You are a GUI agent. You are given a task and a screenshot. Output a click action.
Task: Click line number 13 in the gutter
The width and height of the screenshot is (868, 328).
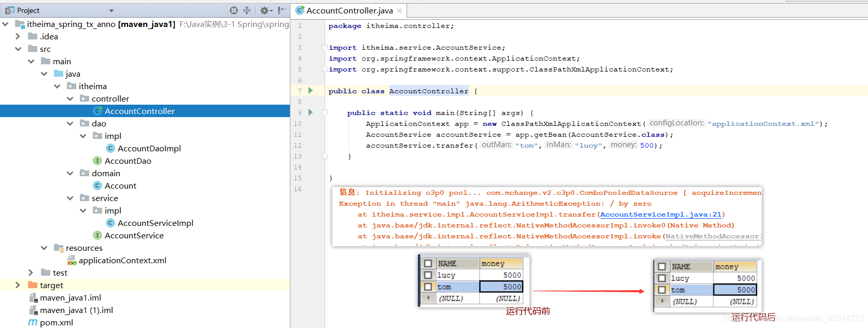tap(298, 156)
